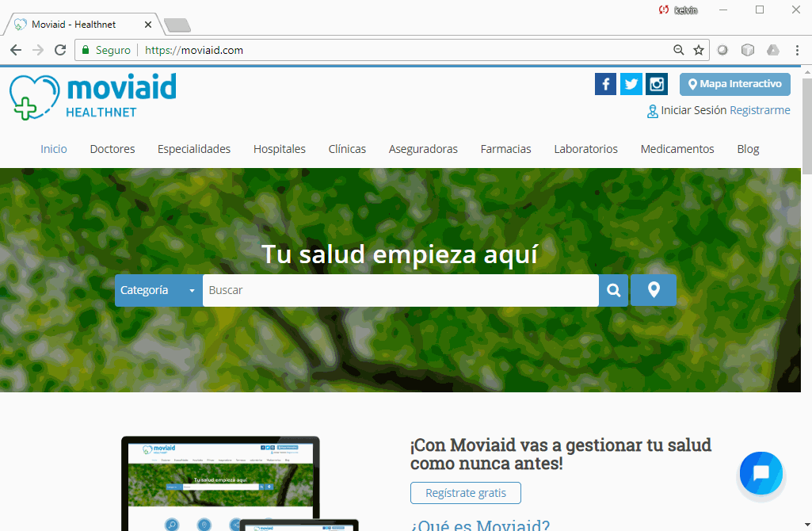812x531 pixels.
Task: Open the Doctores menu item
Action: tap(112, 149)
